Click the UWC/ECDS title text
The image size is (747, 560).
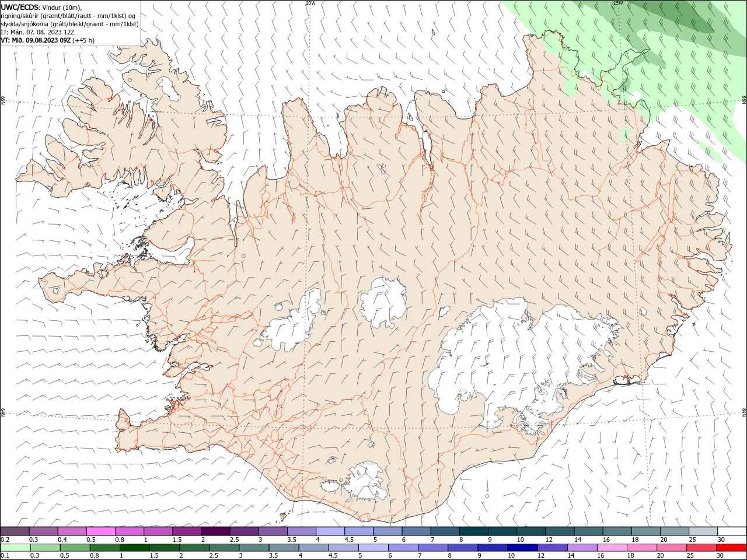[x=20, y=7]
